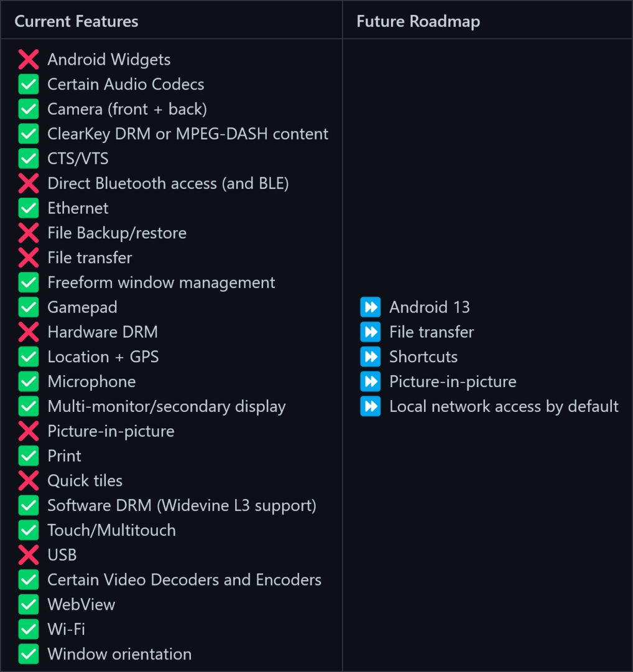The width and height of the screenshot is (633, 672).
Task: Click the green check beside Certain Audio Codecs
Action: [29, 85]
